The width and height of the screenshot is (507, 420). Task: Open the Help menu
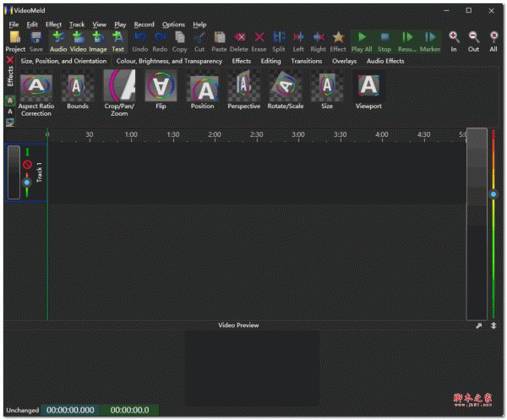tap(199, 25)
